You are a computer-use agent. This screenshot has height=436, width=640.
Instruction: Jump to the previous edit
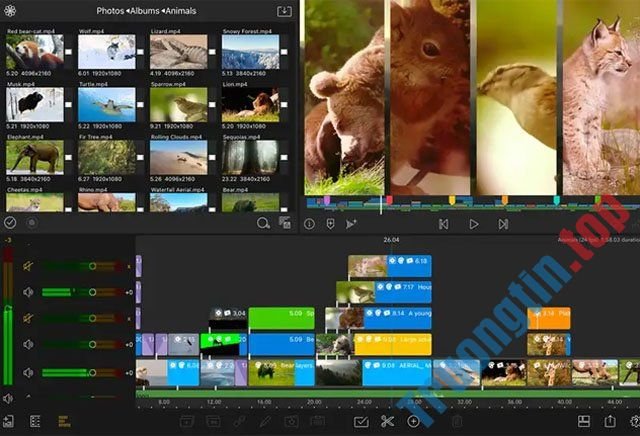click(444, 224)
